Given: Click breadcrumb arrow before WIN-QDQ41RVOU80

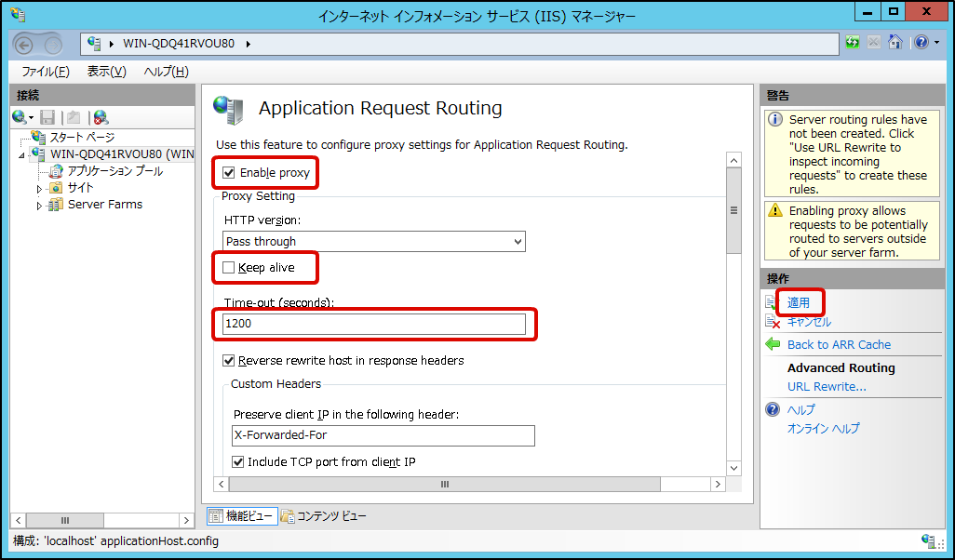Looking at the screenshot, I should [x=112, y=44].
